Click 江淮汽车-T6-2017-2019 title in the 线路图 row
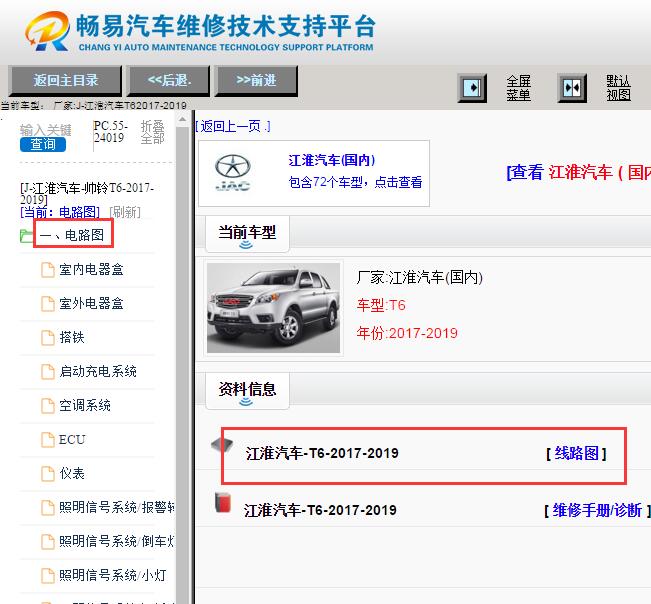This screenshot has height=604, width=651. (x=322, y=453)
